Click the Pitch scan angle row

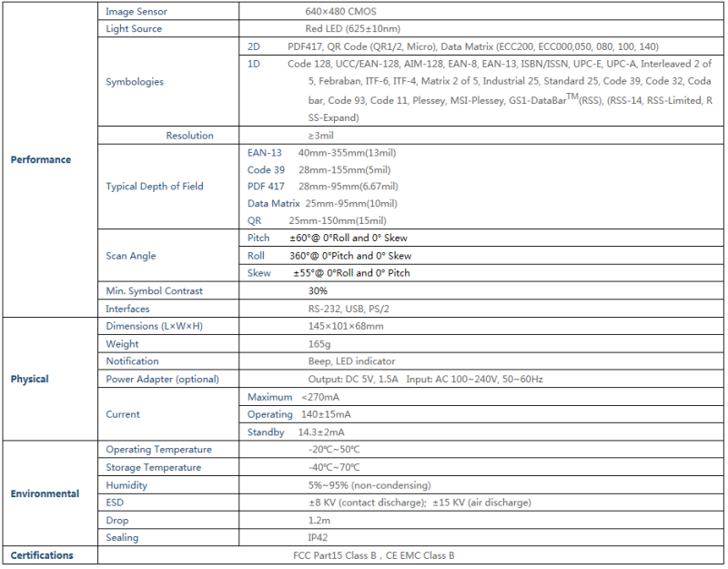pyautogui.click(x=481, y=238)
